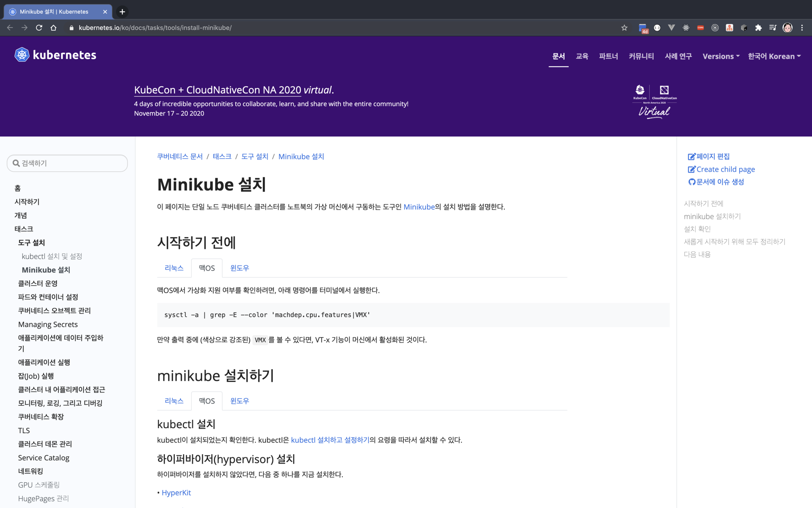Switch to 리눅스 tab under 시작하기 전에
This screenshot has height=508, width=812.
(174, 268)
